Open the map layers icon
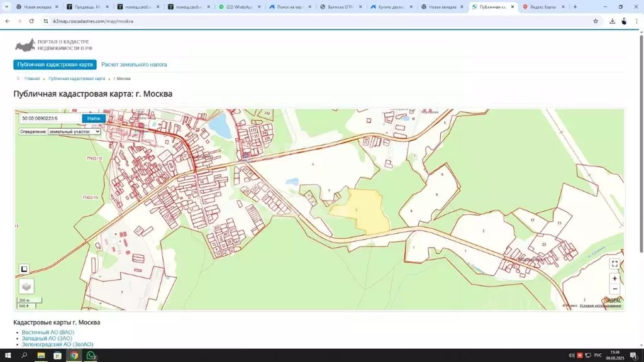The height and width of the screenshot is (362, 644). (x=26, y=286)
